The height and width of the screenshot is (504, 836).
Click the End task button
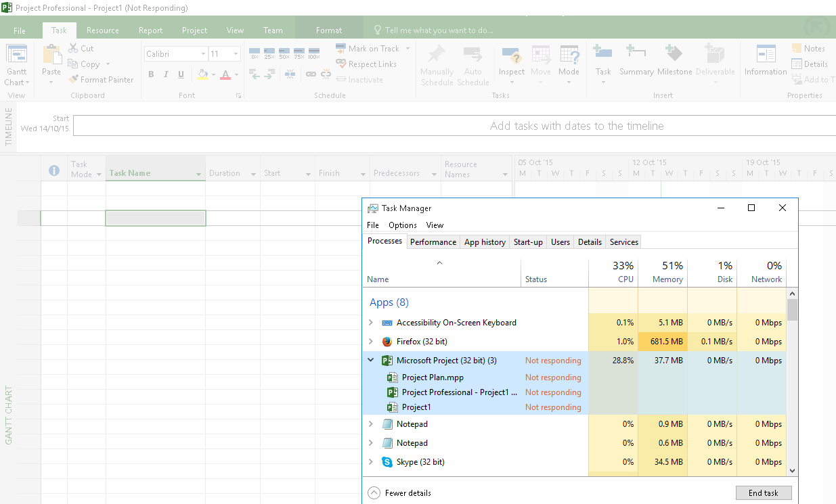click(764, 493)
